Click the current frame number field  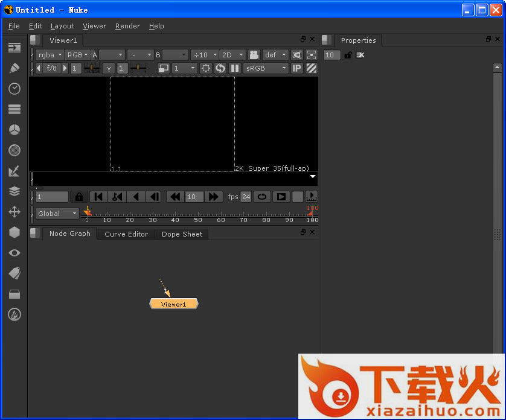[x=52, y=197]
